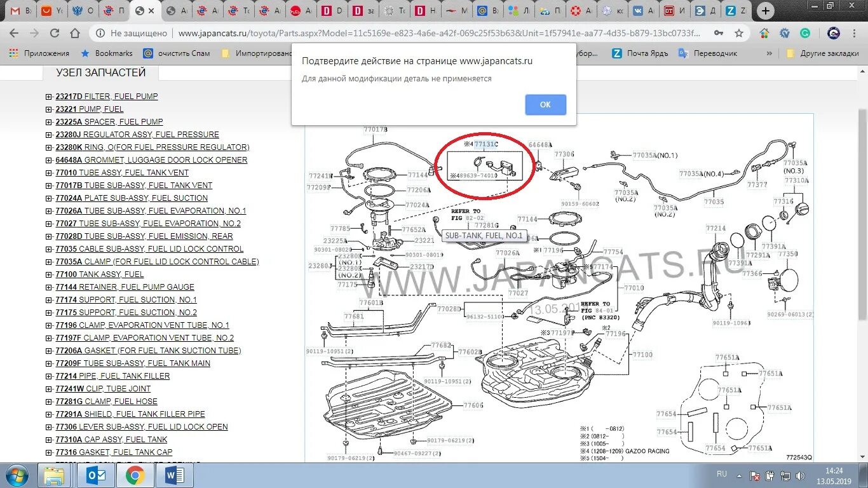Open File Explorer from the taskbar
The height and width of the screenshot is (488, 868).
(x=54, y=475)
